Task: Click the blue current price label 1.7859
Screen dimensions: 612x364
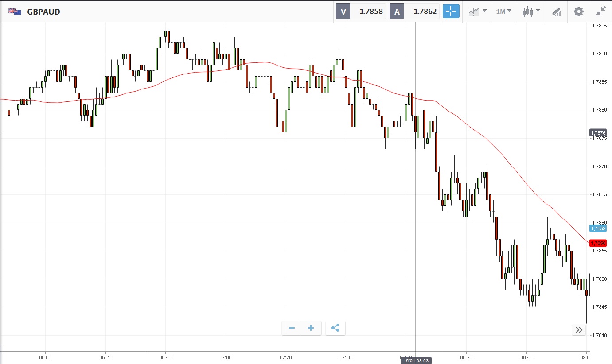Action: pyautogui.click(x=598, y=228)
